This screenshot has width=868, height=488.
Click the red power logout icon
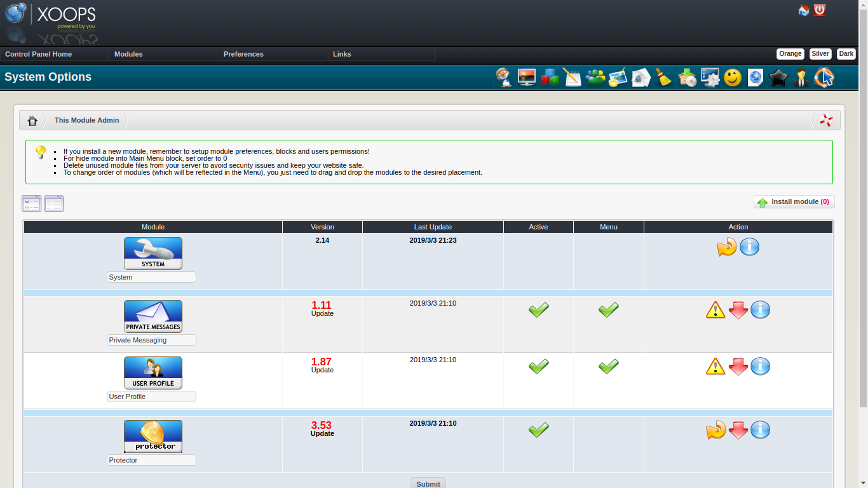(x=820, y=10)
